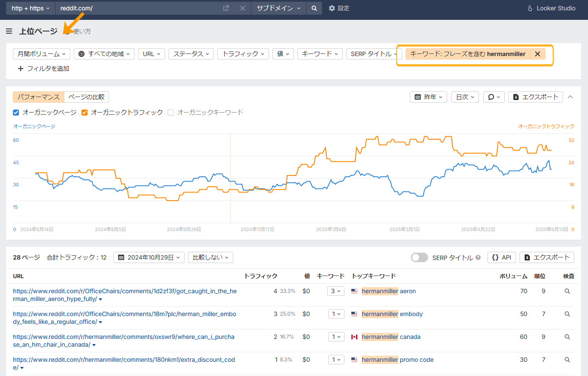The image size is (588, 376).
Task: Open reddit.com in a new tab via external-link icon
Action: click(x=225, y=8)
